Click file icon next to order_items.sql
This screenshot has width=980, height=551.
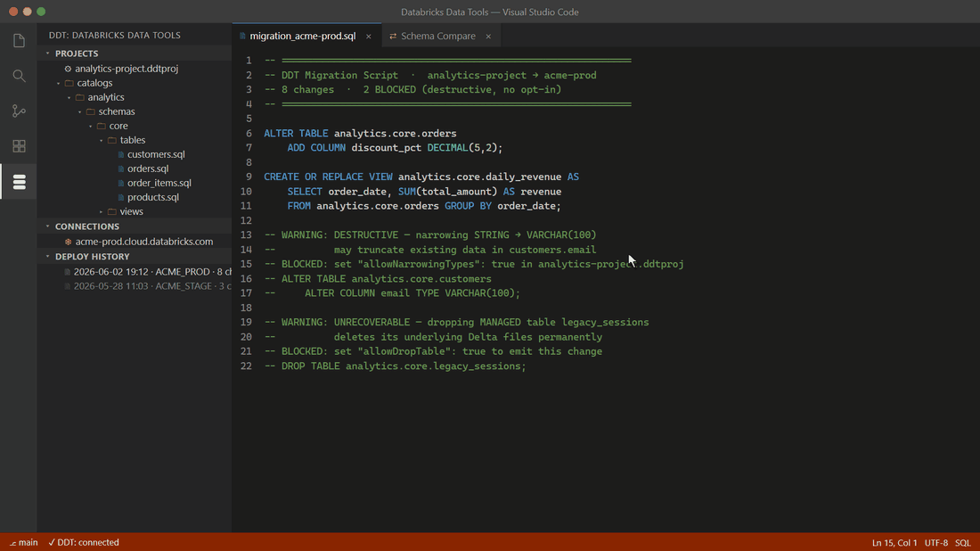[121, 184]
